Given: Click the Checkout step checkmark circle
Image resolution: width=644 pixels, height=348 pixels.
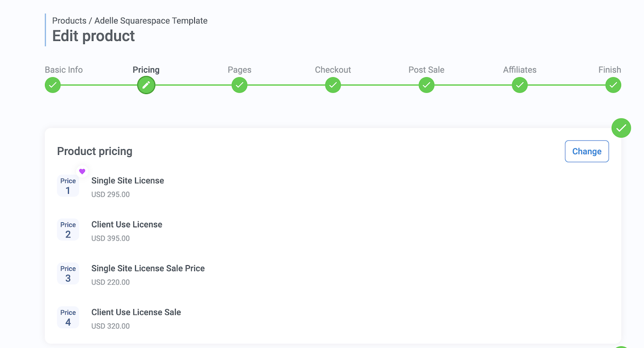Looking at the screenshot, I should point(333,85).
